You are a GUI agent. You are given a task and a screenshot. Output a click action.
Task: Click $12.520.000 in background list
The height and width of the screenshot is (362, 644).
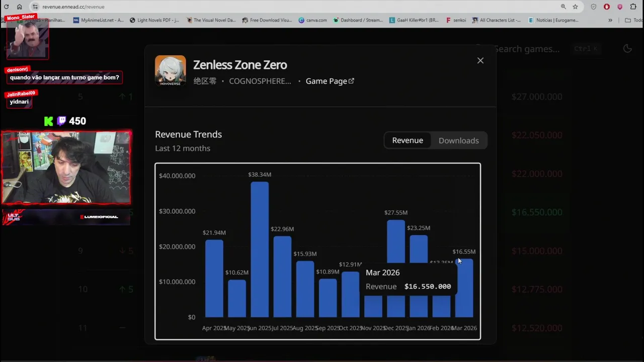pyautogui.click(x=537, y=328)
